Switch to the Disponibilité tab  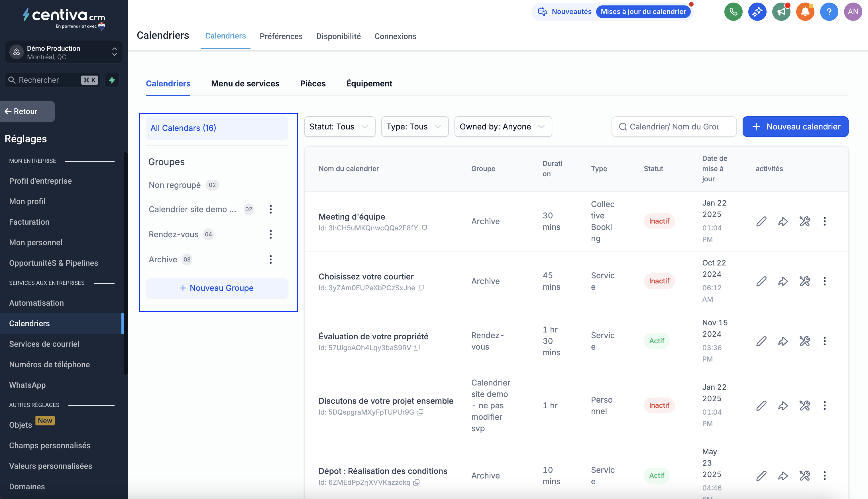pos(338,36)
